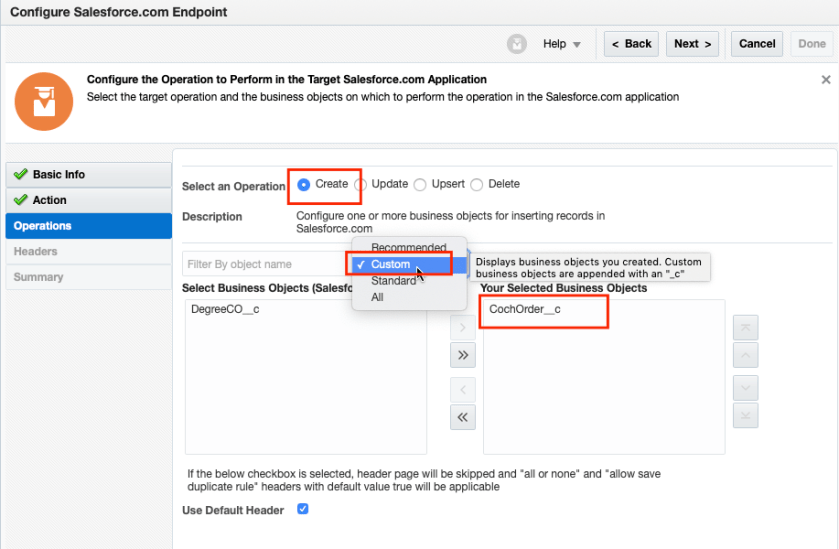The height and width of the screenshot is (549, 839).
Task: Open the Help dropdown menu
Action: (562, 44)
